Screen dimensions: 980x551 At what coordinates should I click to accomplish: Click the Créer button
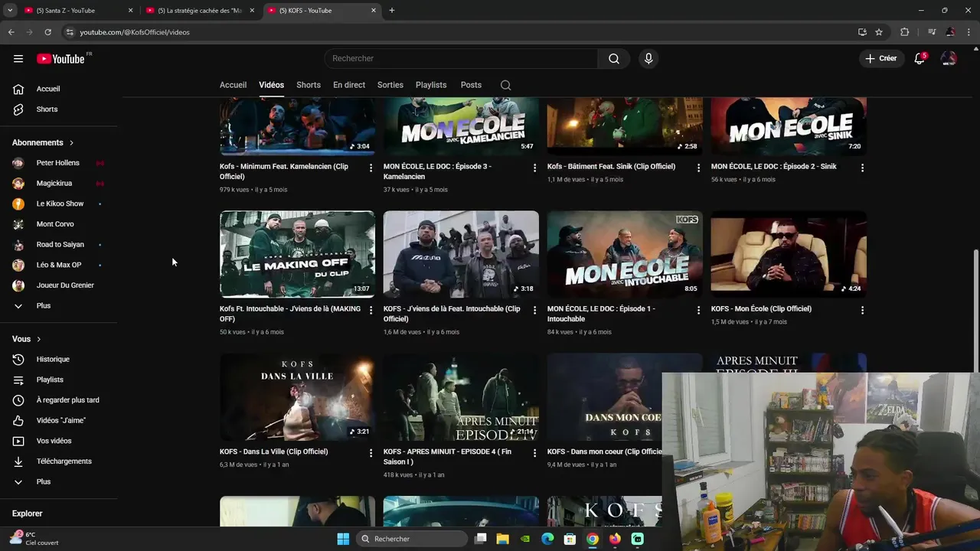(881, 58)
